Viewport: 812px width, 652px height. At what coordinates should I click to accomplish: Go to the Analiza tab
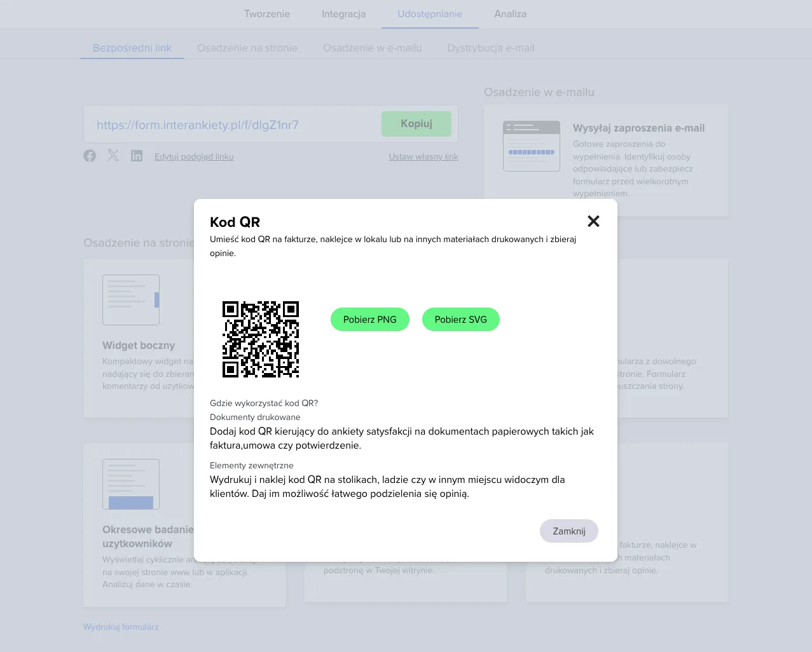point(511,14)
